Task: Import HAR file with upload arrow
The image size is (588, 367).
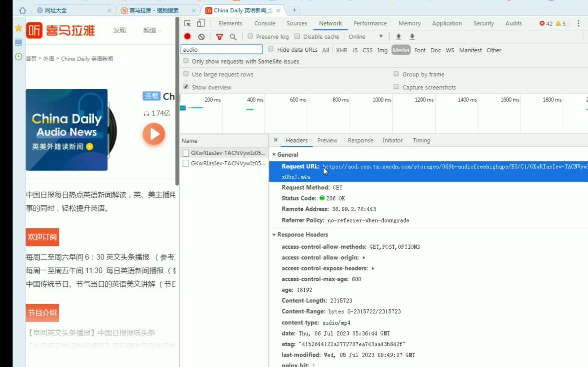Action: point(398,37)
